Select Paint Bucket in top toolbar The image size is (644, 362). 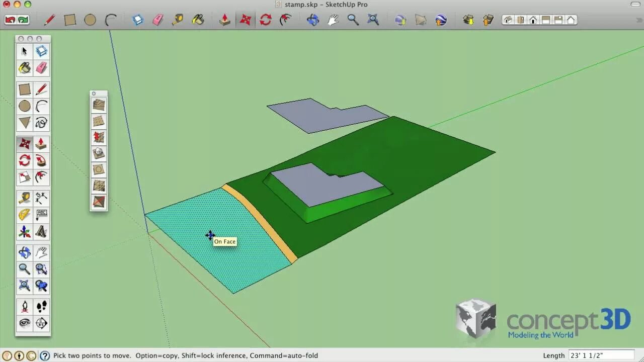tap(198, 20)
